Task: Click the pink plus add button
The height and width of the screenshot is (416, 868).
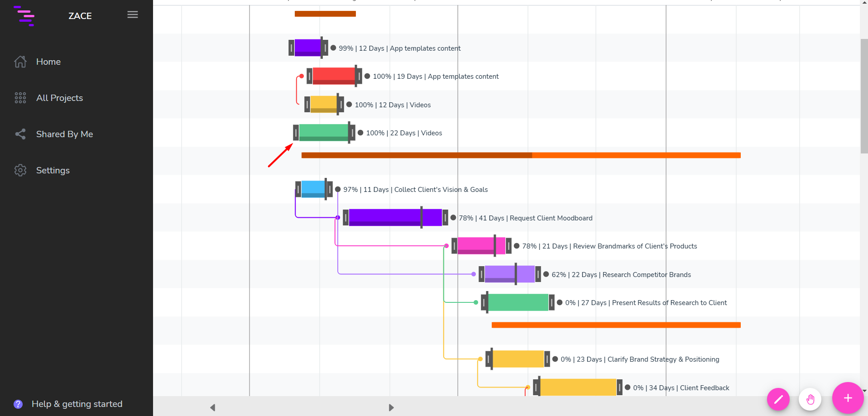Action: click(x=847, y=398)
